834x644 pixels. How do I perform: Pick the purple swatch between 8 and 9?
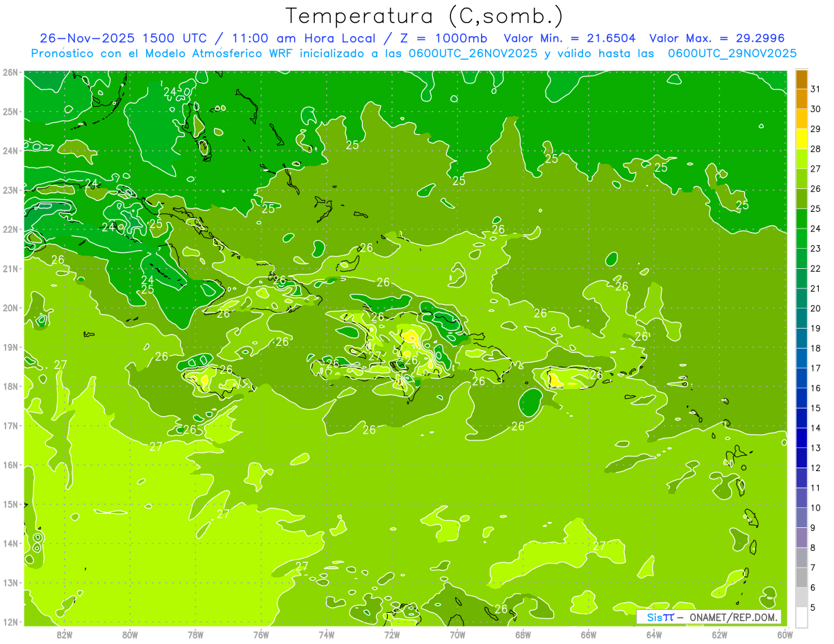(x=801, y=537)
